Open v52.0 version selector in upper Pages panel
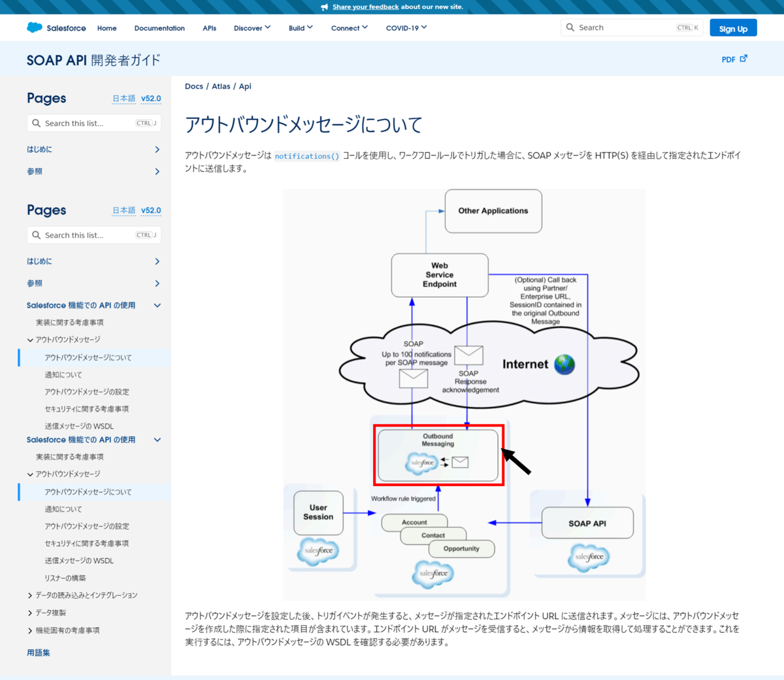Screen dimensions: 784x680 151,99
